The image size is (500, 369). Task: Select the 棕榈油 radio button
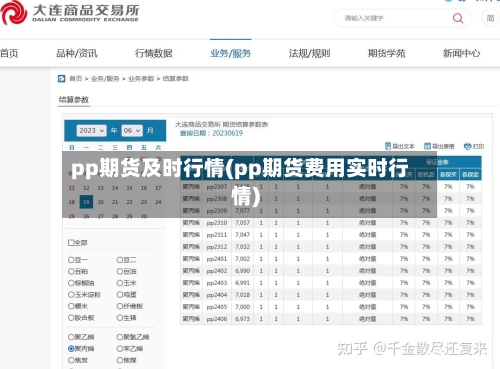[x=71, y=283]
